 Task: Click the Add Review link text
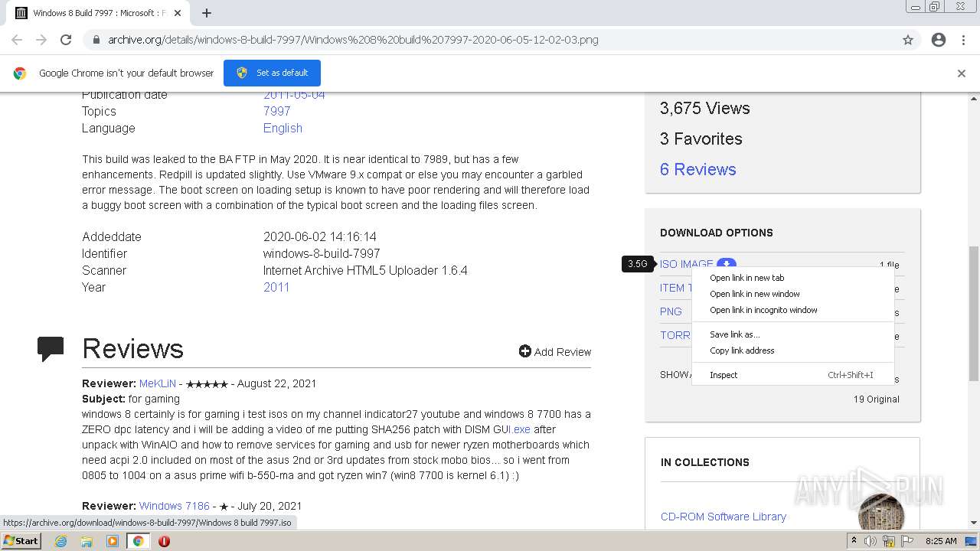coord(563,352)
